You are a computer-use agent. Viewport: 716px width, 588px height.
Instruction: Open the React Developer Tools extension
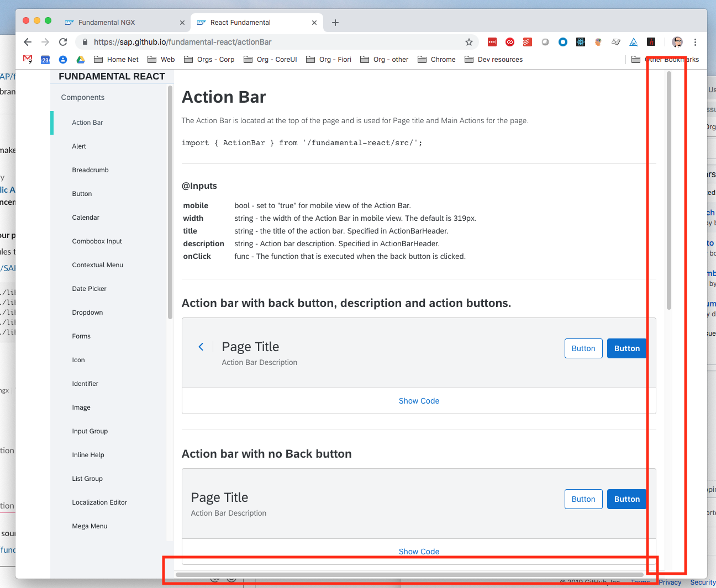pyautogui.click(x=581, y=42)
